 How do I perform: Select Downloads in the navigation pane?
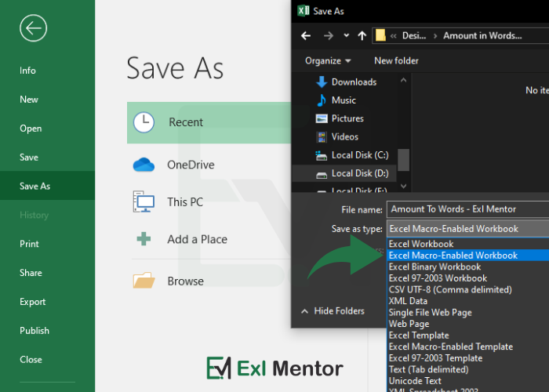354,82
